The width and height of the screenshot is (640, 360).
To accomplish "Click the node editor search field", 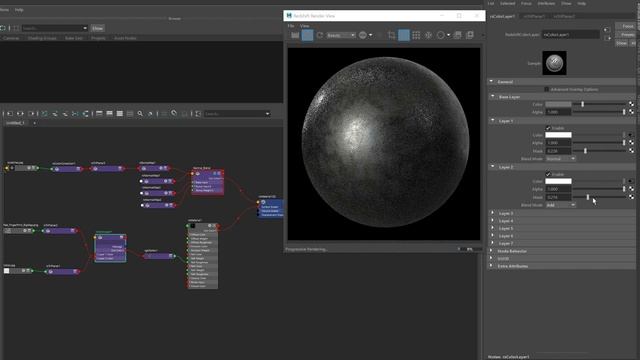I will point(238,114).
